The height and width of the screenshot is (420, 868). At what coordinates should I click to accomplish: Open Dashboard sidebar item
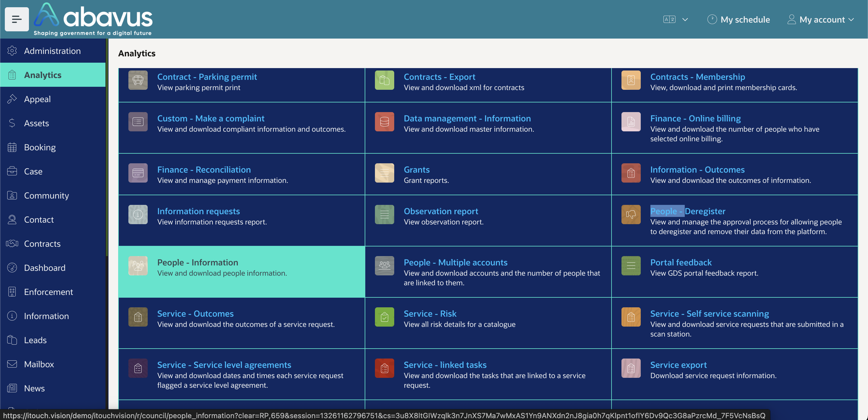click(x=53, y=268)
